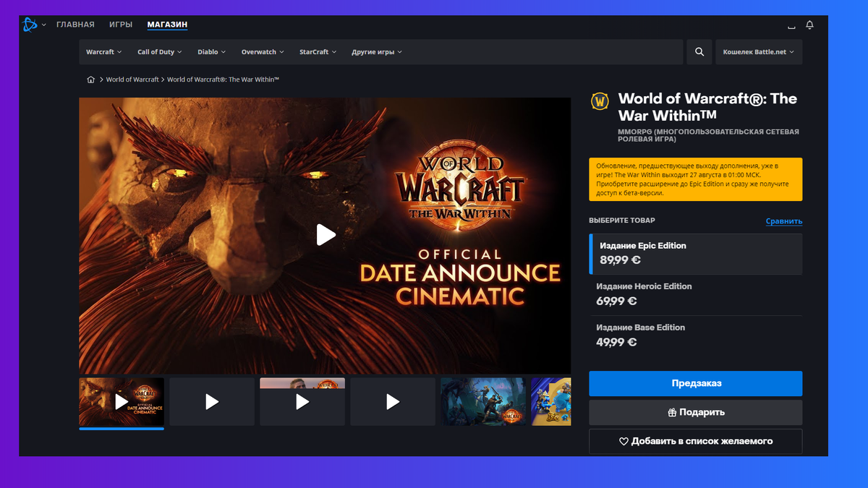Expand the StarCraft dropdown menu
Screen dimensions: 868x488
point(318,52)
